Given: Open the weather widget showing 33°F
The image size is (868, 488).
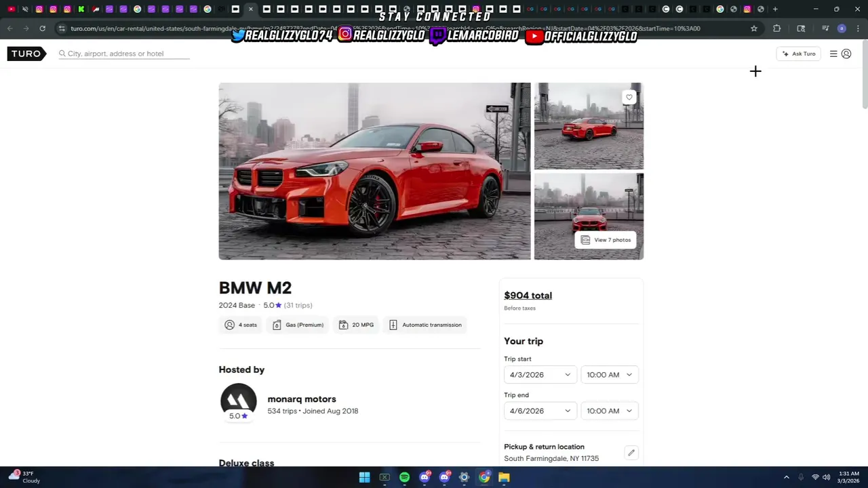Looking at the screenshot, I should 24,477.
